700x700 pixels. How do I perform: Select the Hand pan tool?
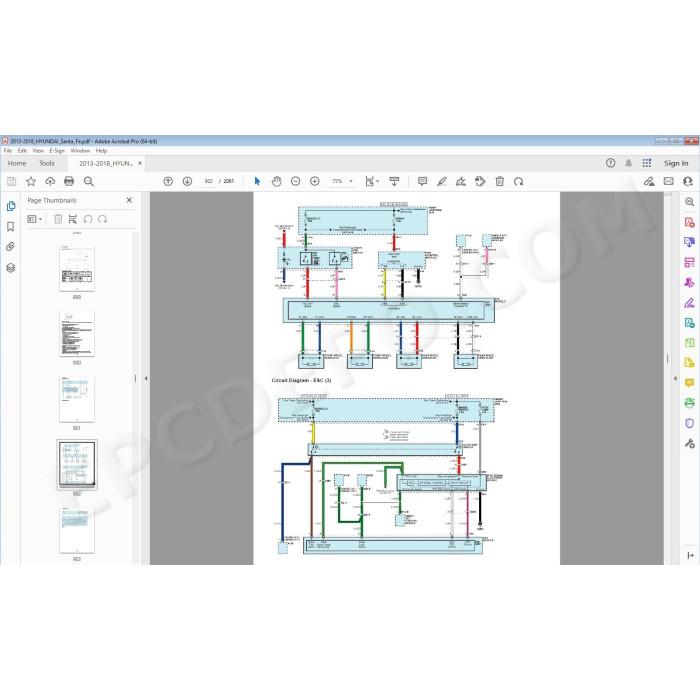pyautogui.click(x=276, y=181)
